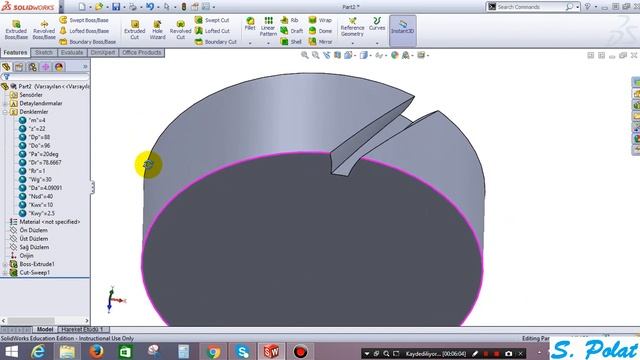Open the Fillet dropdown arrow

[250, 43]
